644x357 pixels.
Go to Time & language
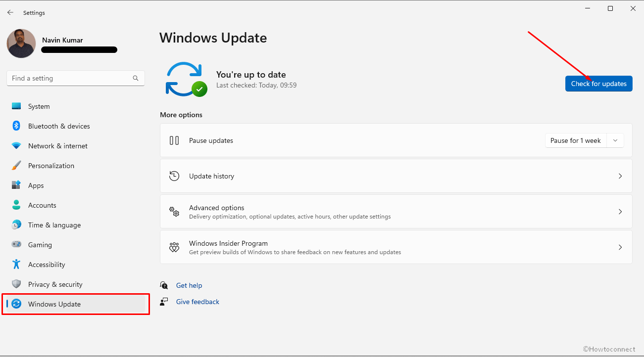[x=76, y=225]
